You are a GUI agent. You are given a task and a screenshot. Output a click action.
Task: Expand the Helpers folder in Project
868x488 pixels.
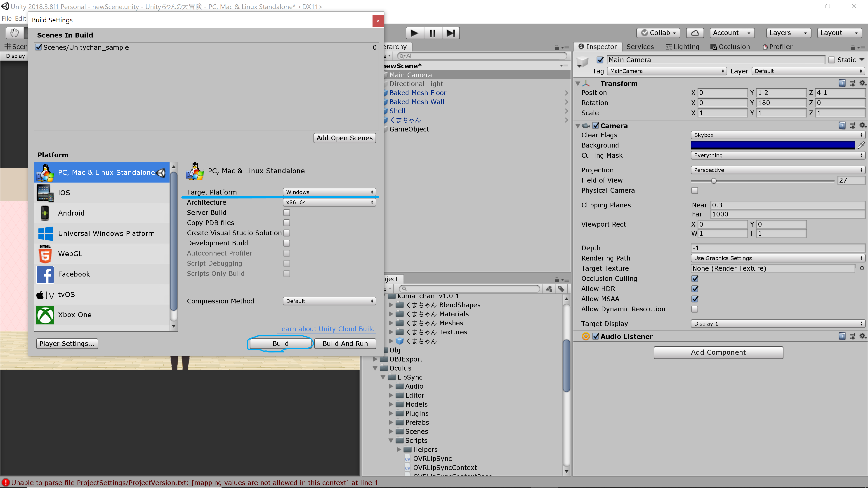click(399, 450)
